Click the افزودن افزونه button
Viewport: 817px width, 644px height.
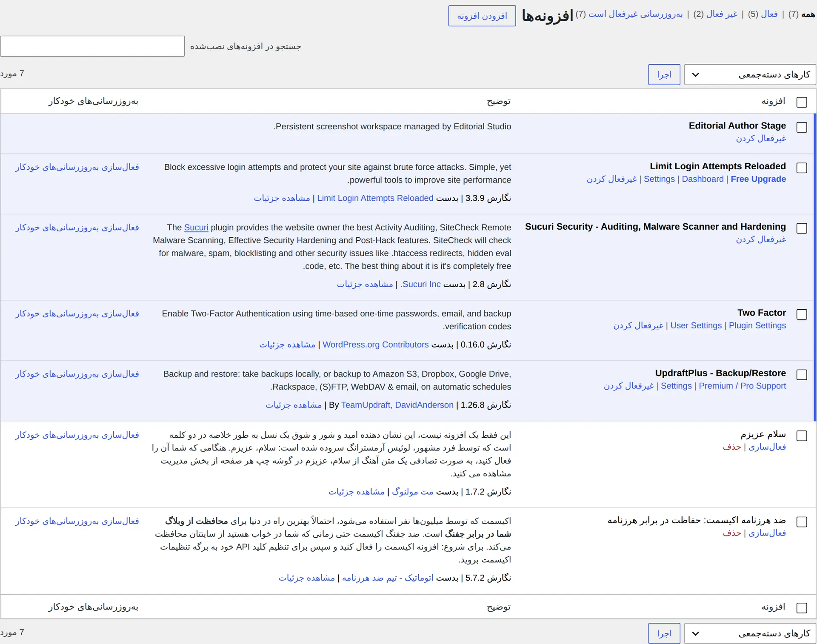click(482, 16)
